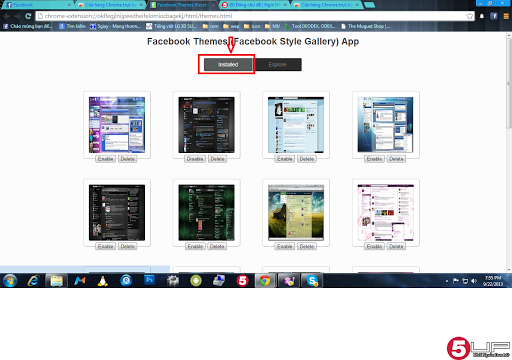This screenshot has width=512, height=360.
Task: Open the volume icon in system tray
Action: point(474,281)
